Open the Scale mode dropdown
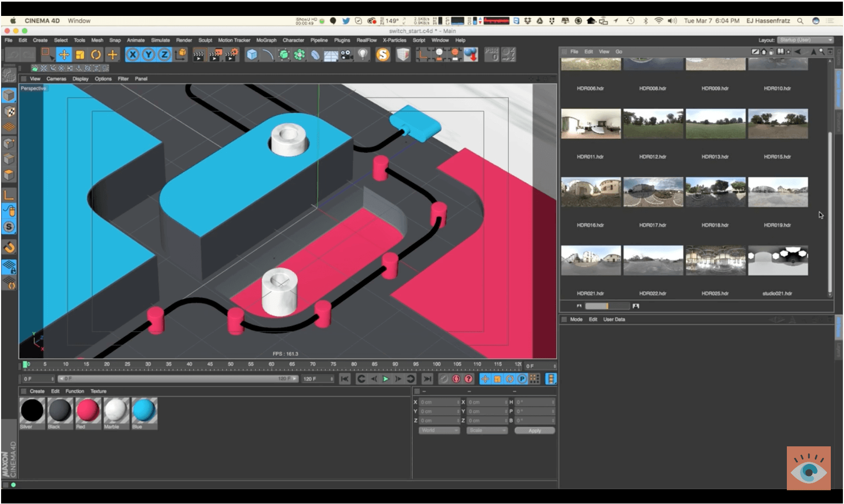 click(486, 430)
